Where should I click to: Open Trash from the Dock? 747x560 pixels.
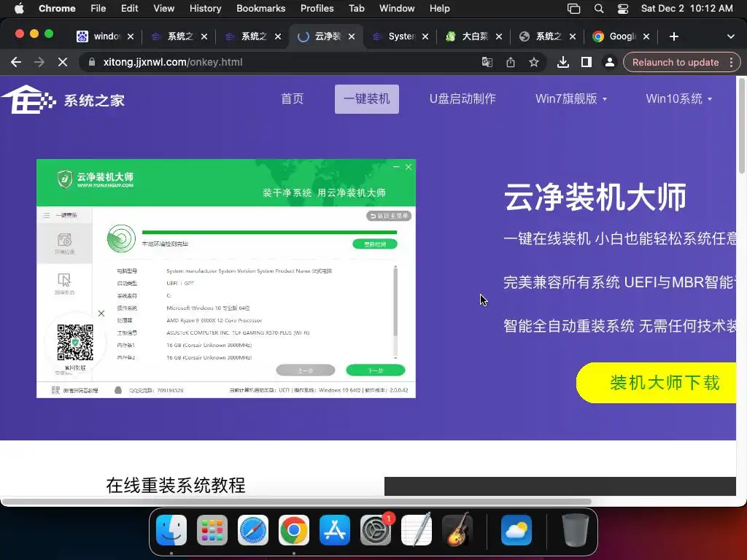(575, 530)
